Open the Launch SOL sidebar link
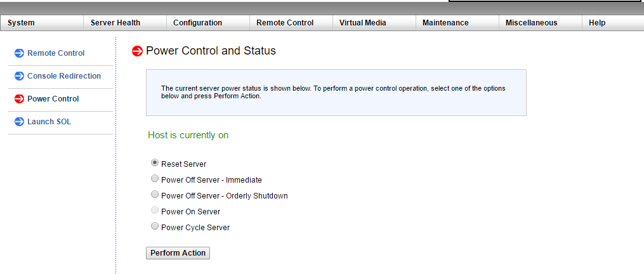The image size is (644, 274). click(x=49, y=122)
